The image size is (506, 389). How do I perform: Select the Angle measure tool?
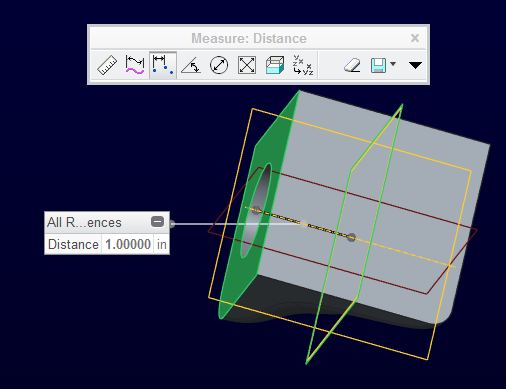click(x=191, y=65)
